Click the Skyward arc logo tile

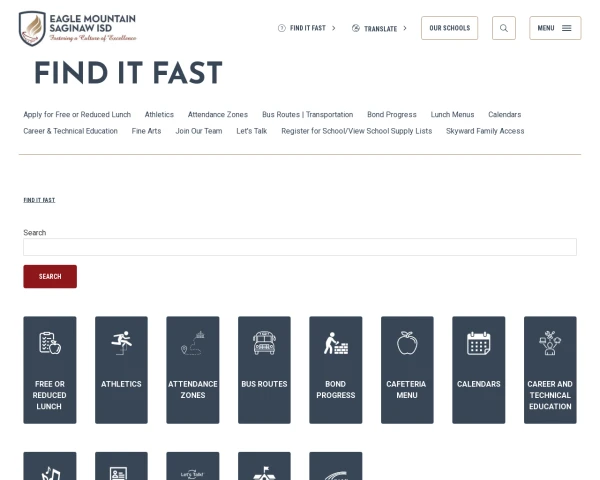click(336, 466)
